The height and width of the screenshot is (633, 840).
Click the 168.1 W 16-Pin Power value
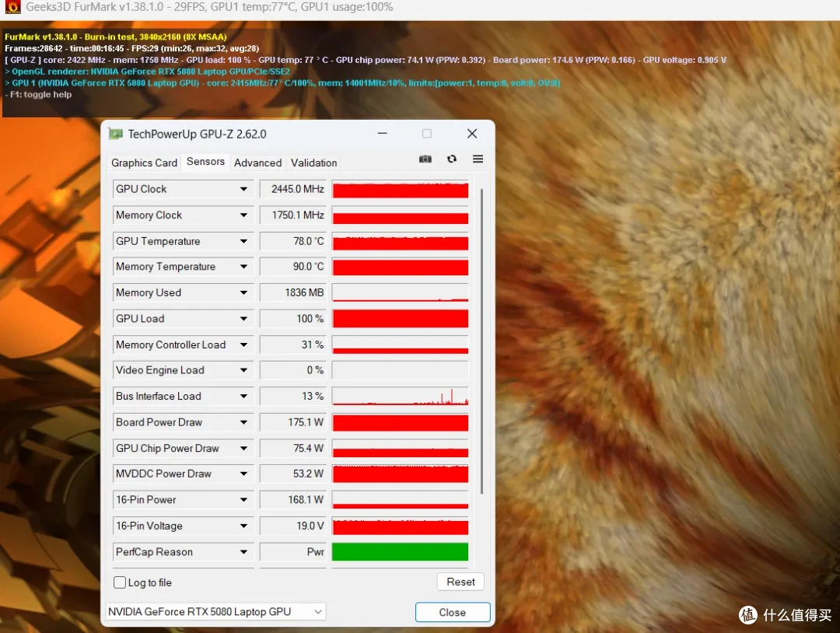292,500
